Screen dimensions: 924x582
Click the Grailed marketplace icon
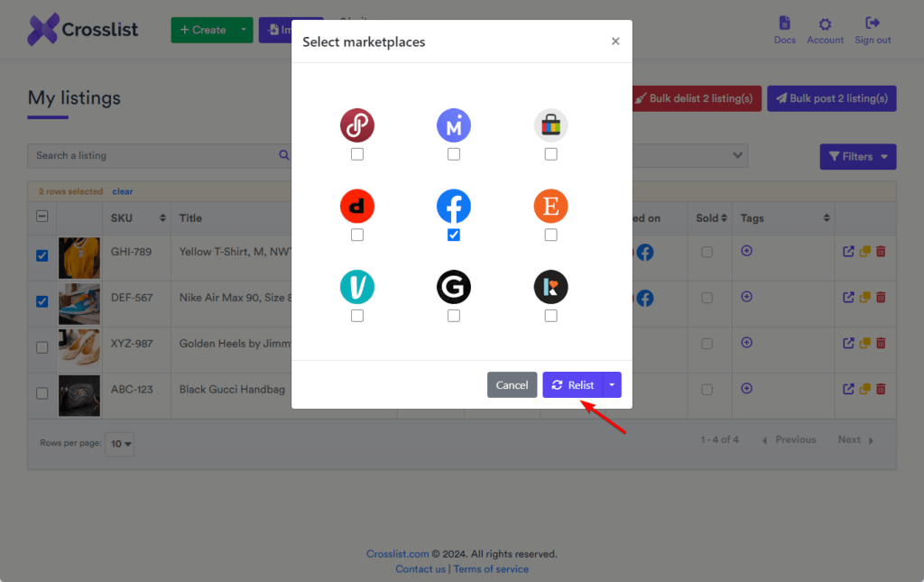click(x=454, y=287)
